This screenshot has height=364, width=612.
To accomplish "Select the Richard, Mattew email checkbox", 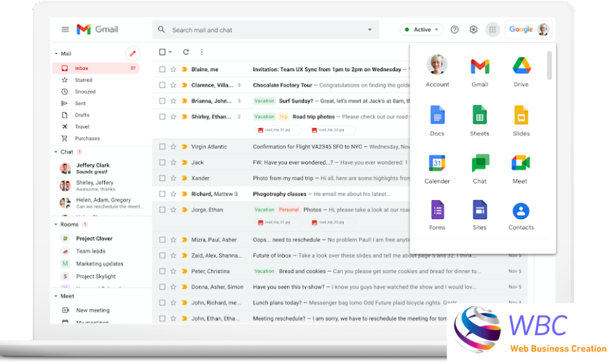I will point(162,194).
